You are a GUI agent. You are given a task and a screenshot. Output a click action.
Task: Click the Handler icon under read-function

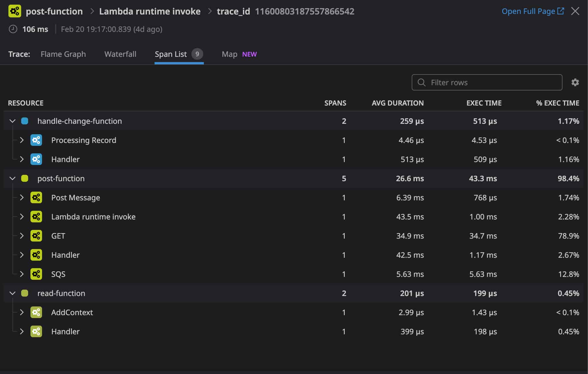pos(36,331)
